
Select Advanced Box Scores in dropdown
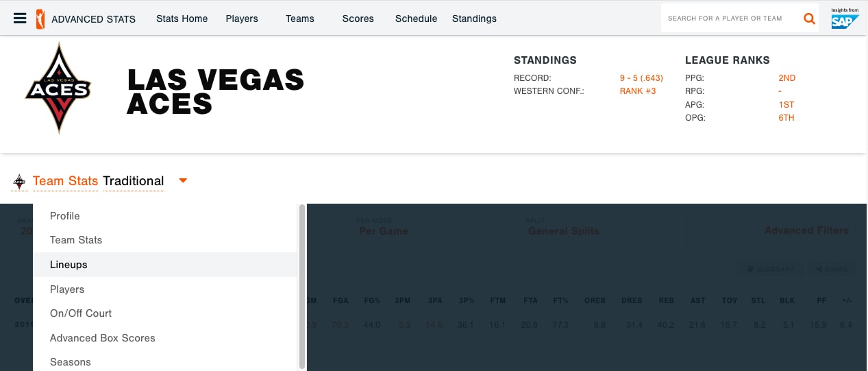coord(164,338)
